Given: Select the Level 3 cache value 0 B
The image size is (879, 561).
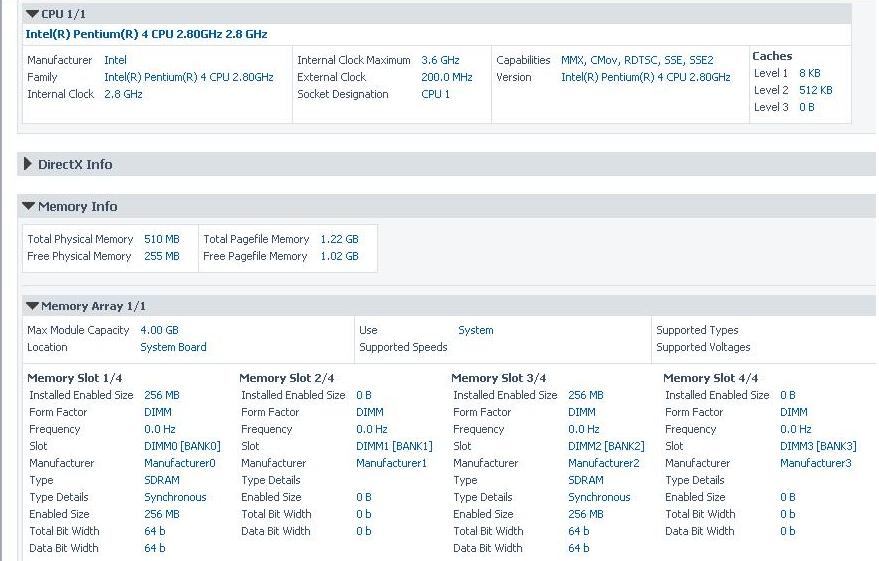Looking at the screenshot, I should 807,107.
